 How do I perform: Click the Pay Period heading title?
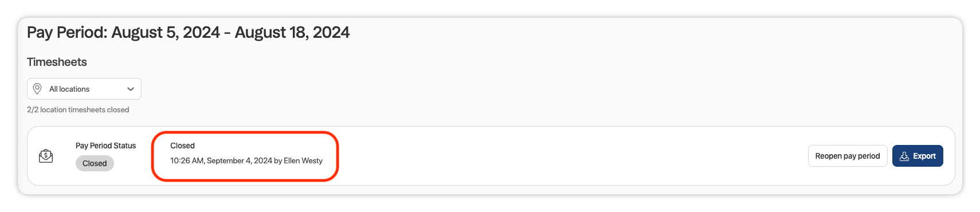(188, 32)
